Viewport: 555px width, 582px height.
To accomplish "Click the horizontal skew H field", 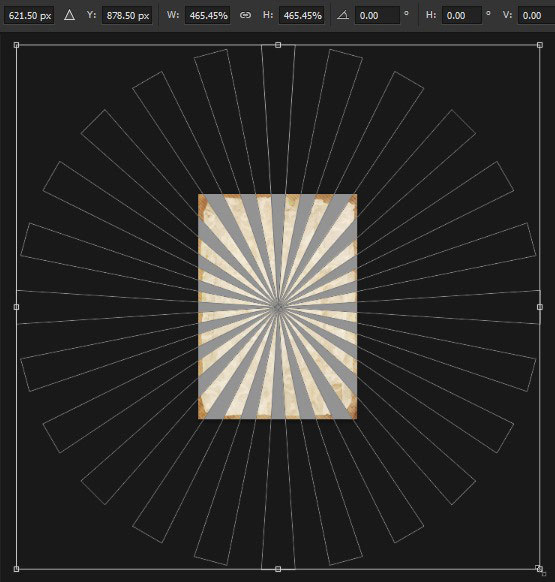I will coord(463,16).
